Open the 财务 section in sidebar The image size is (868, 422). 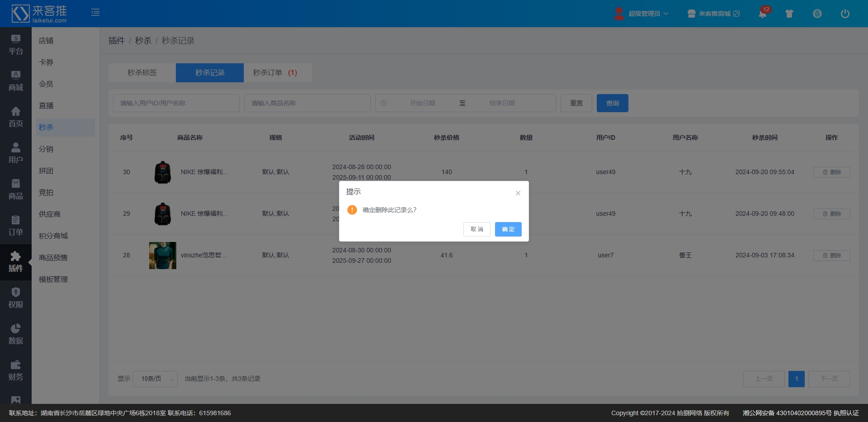tap(16, 370)
